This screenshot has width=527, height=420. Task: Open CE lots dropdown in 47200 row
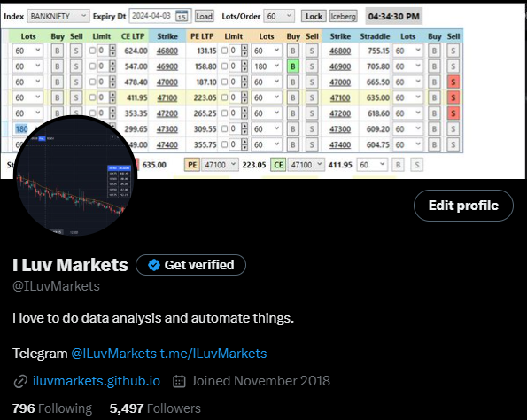(27, 113)
